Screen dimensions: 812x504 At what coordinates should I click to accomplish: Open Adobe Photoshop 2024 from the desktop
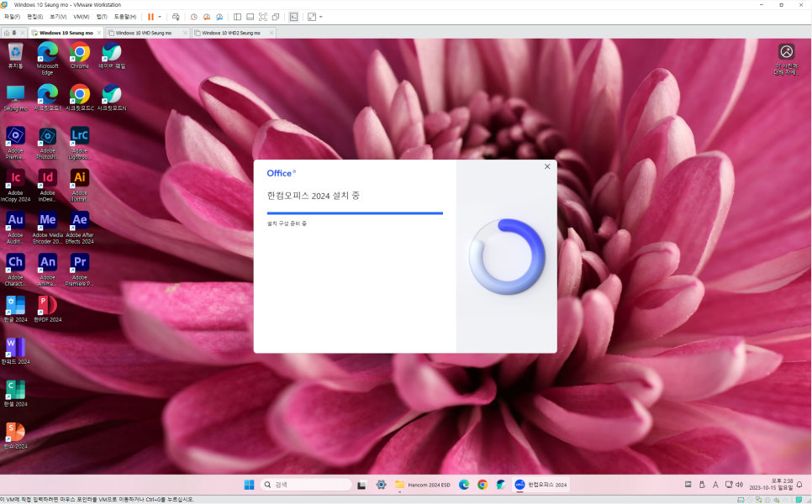click(x=47, y=137)
